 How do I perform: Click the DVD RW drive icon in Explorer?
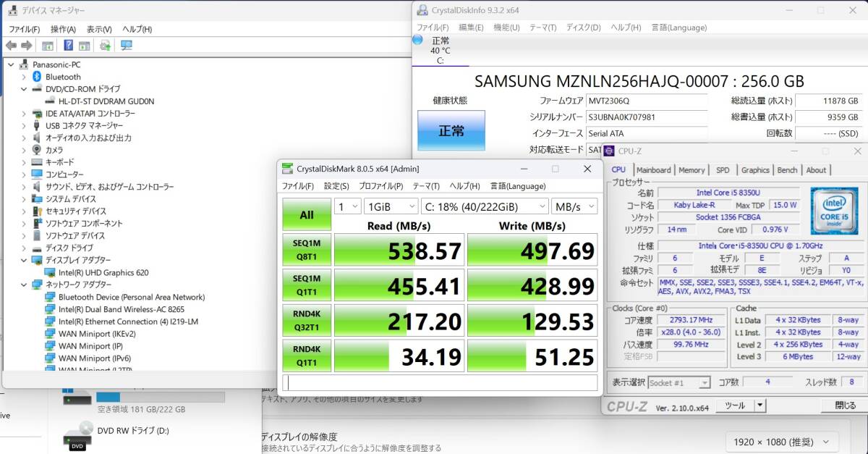(77, 436)
